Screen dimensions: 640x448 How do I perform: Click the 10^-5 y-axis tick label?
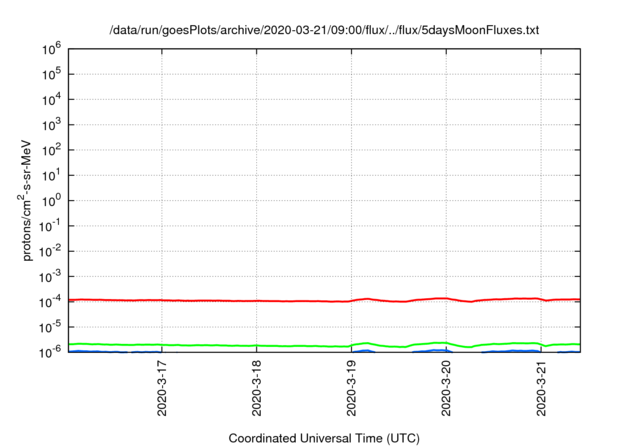tap(49, 327)
